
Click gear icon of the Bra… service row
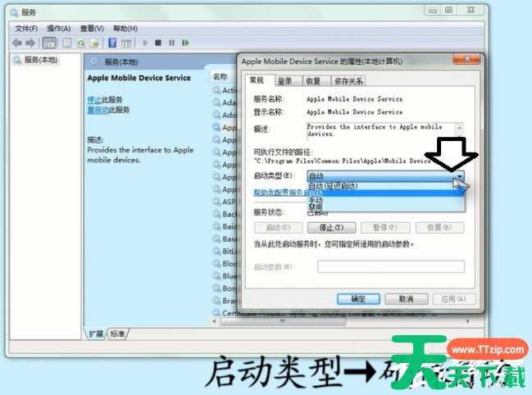(216, 301)
